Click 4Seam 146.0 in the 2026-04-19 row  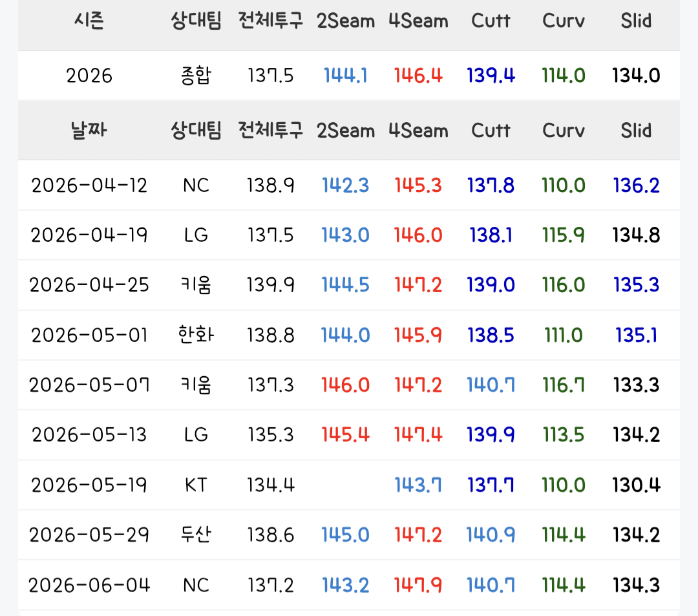pyautogui.click(x=418, y=235)
